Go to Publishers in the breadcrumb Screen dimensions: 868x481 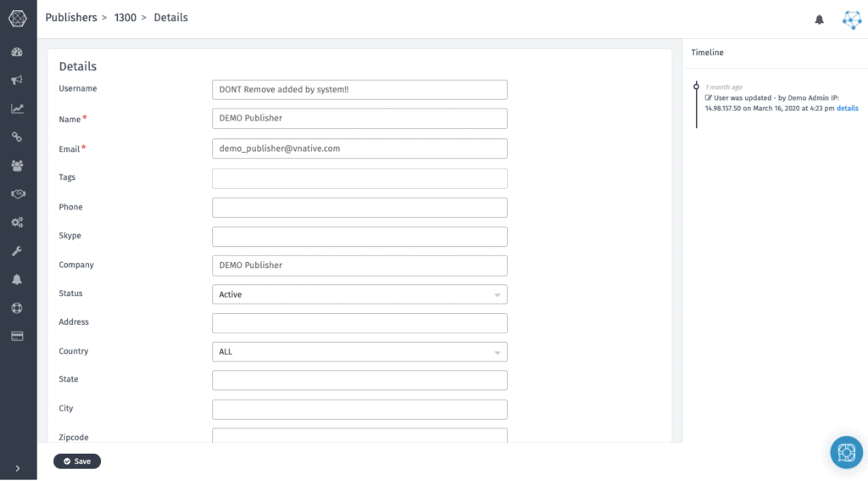pyautogui.click(x=71, y=18)
